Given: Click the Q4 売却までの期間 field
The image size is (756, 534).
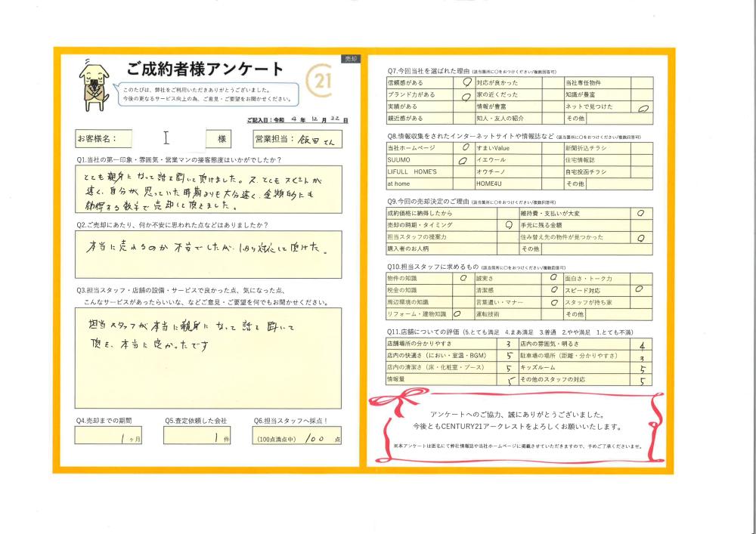Looking at the screenshot, I should tap(107, 436).
